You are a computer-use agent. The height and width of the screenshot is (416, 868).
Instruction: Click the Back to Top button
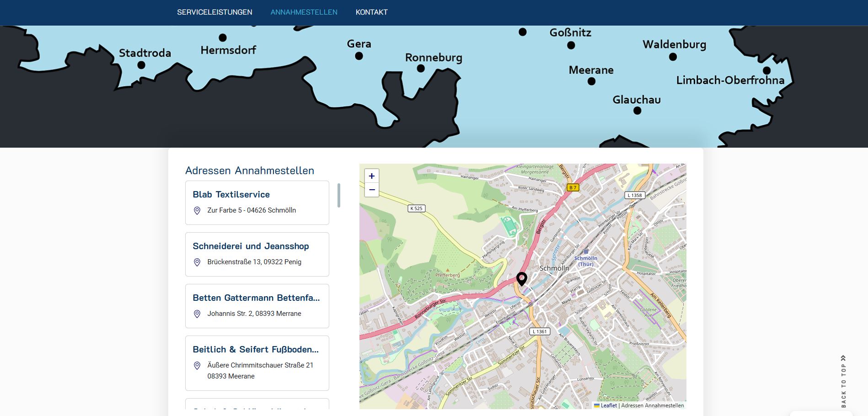[x=843, y=381]
